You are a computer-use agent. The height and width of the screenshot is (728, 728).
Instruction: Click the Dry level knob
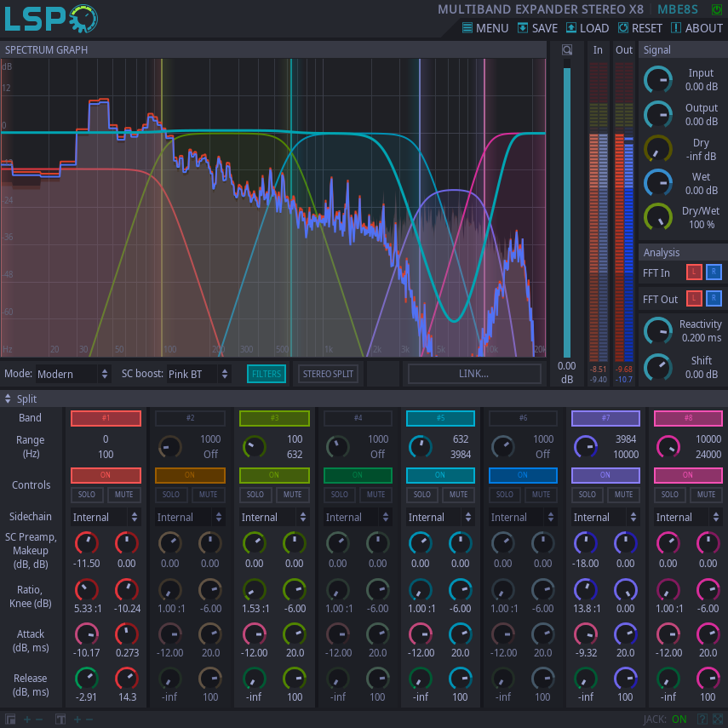(658, 149)
